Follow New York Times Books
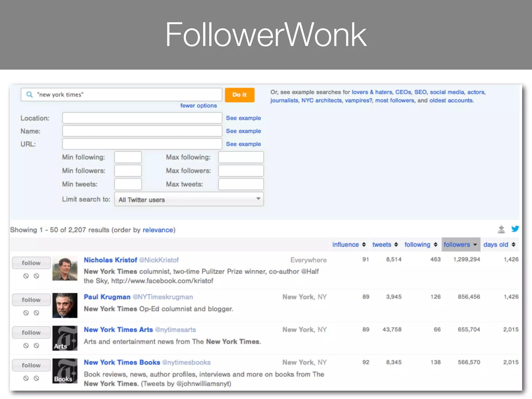The width and height of the screenshot is (532, 399). pos(31,365)
